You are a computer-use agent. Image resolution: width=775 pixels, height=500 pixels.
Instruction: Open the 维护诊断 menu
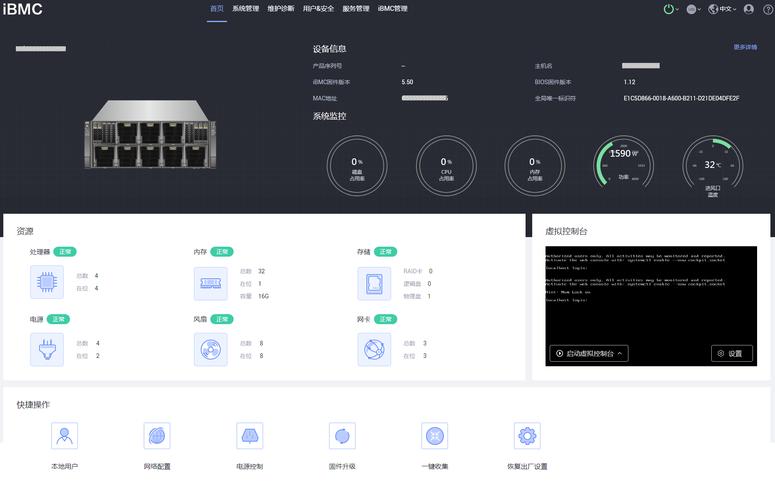tap(281, 9)
